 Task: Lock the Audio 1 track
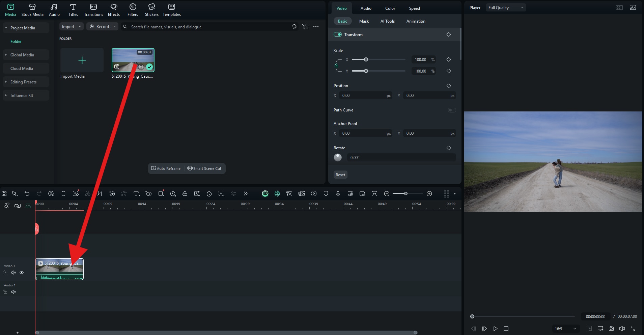[x=5, y=292]
